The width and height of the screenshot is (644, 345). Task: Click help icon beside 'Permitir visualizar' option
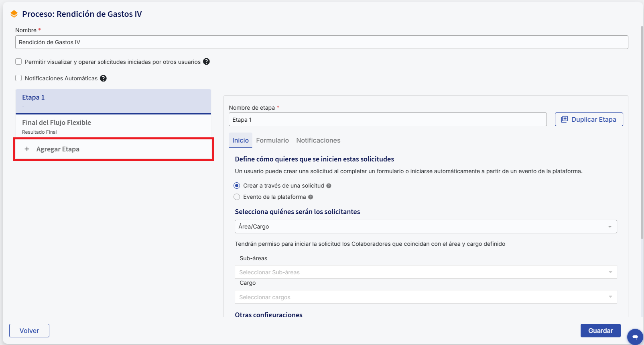coord(206,61)
